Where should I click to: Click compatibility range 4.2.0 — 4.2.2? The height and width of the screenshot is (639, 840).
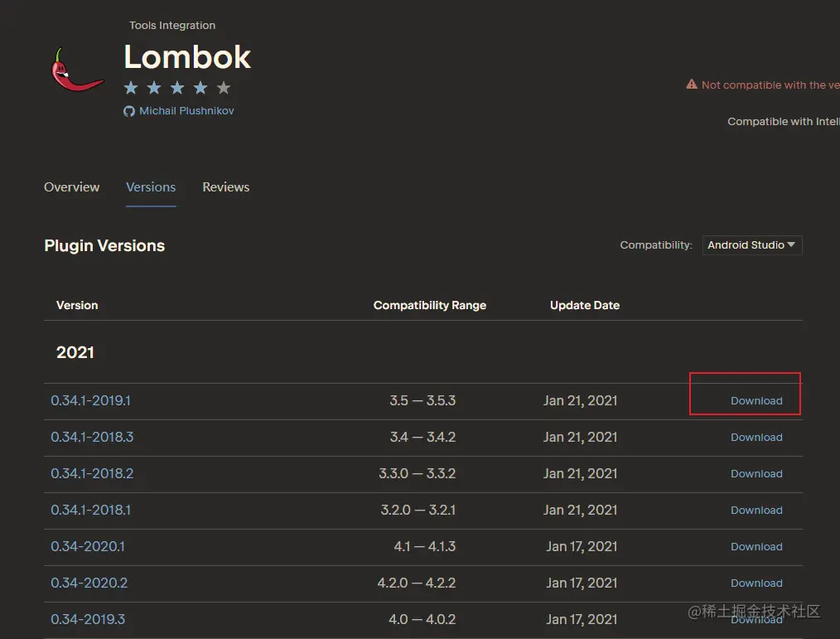[x=416, y=583]
